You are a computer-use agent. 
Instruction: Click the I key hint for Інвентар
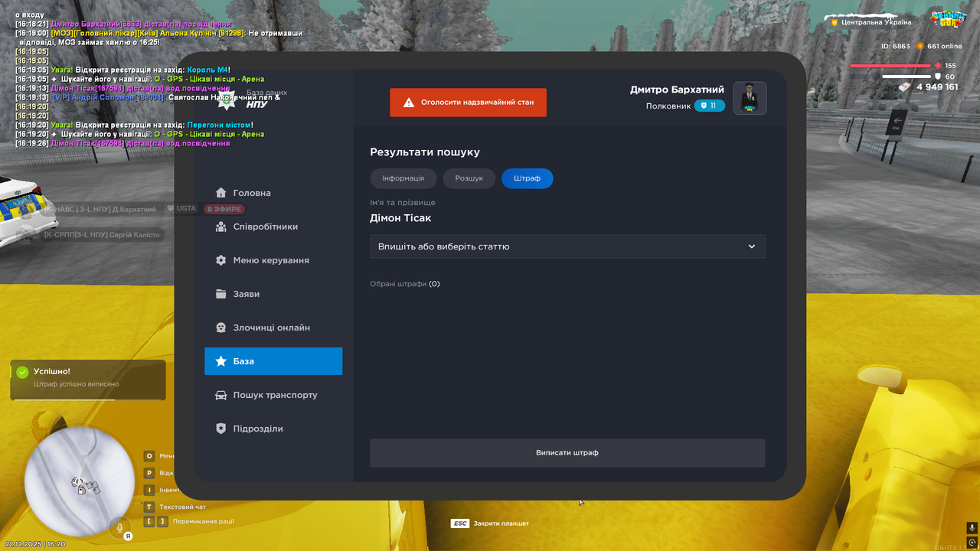(149, 490)
